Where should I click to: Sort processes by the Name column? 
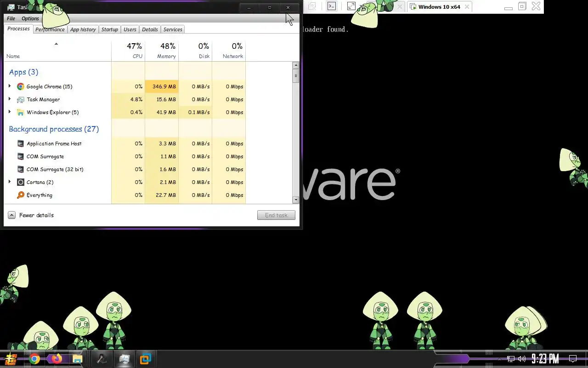(57, 51)
